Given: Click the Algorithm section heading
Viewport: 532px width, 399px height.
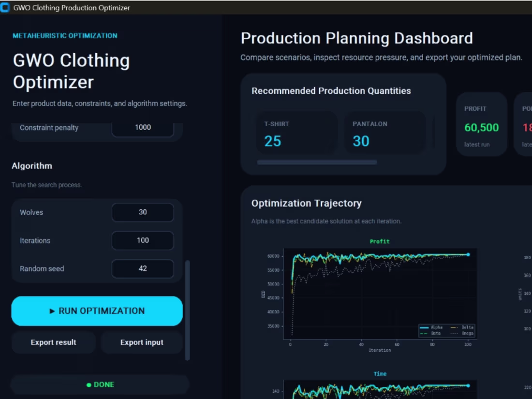Looking at the screenshot, I should (32, 166).
